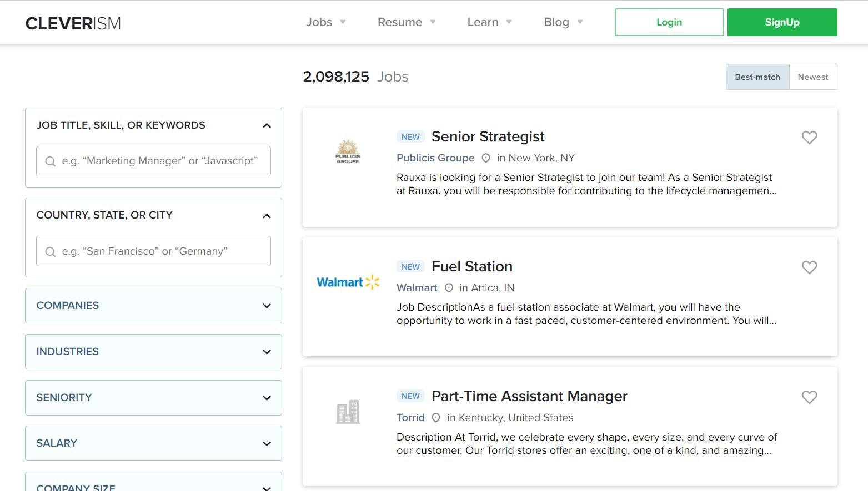Click the Walmart logo image
Screen dimensions: 868x491
(348, 282)
